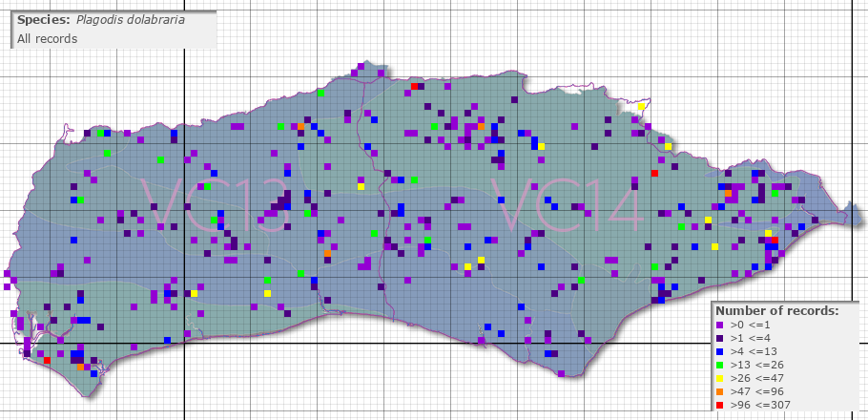Screen dimensions: 868x420
Task: Click the 'Number of records:' legend heading
Action: tap(777, 311)
